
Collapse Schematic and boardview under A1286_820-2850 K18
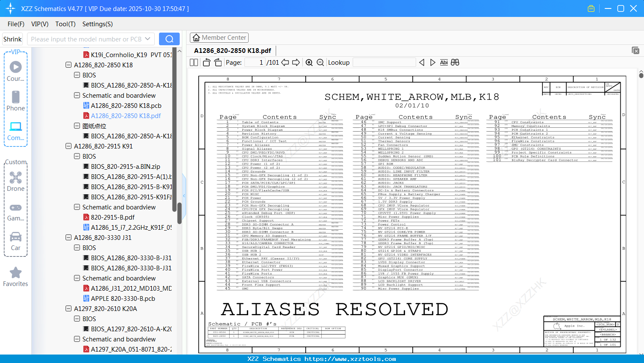77,96
